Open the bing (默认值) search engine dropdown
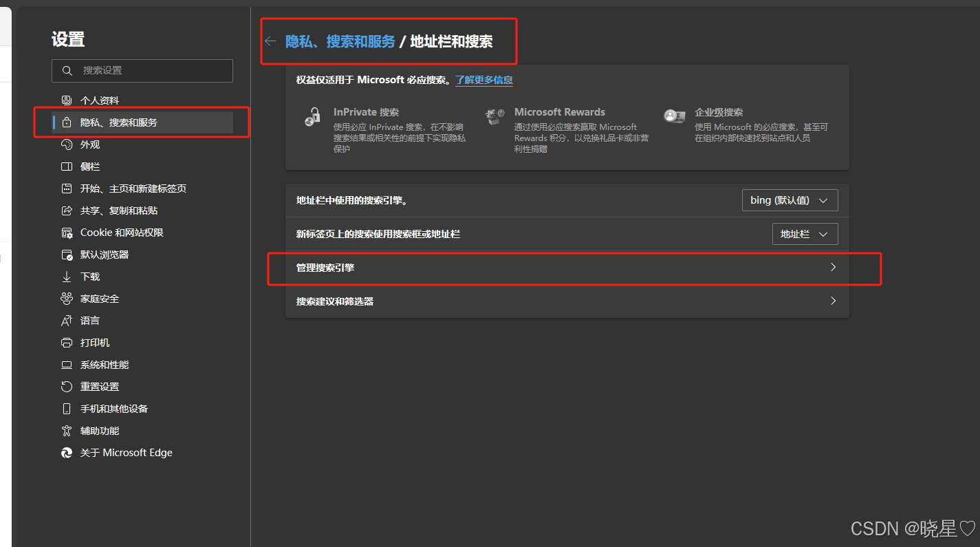Viewport: 980px width, 547px height. pyautogui.click(x=790, y=200)
